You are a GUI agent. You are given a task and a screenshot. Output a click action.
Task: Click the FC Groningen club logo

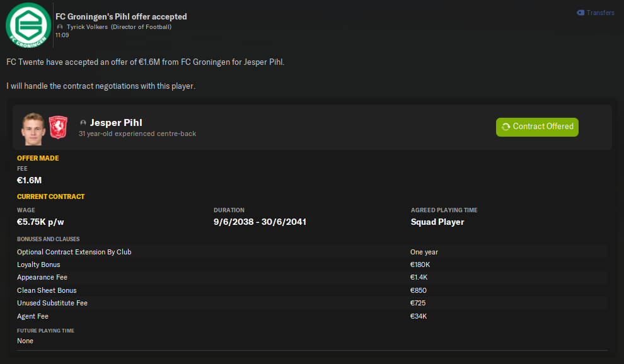(x=28, y=27)
